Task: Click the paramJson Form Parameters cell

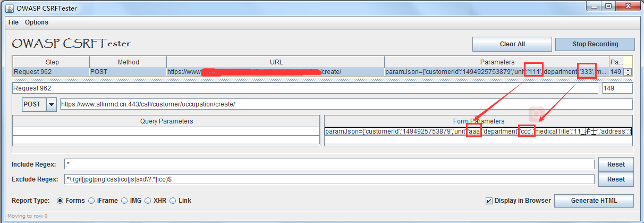Action: [478, 131]
